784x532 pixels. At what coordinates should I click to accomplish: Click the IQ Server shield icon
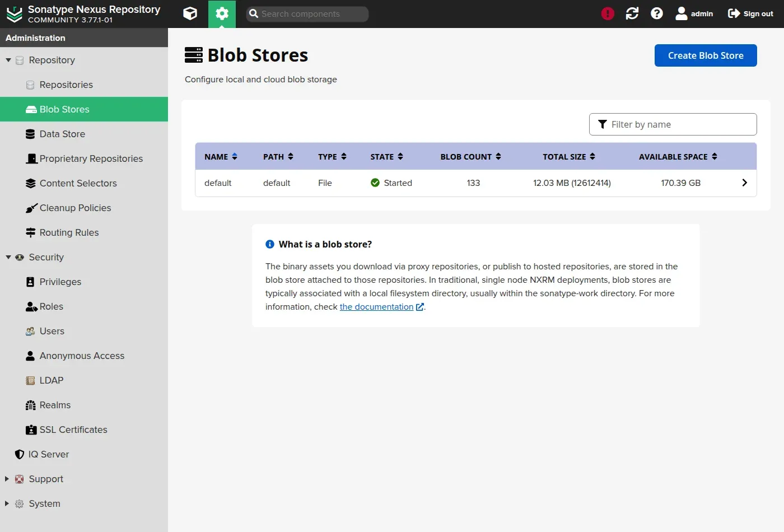point(20,454)
